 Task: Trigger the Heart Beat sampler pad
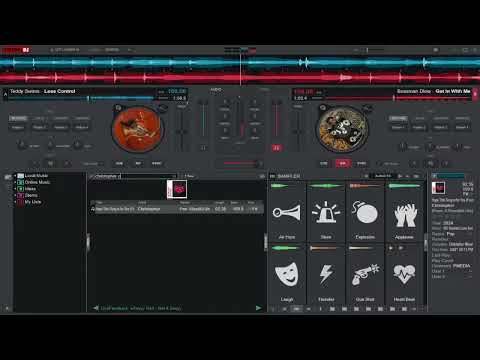tap(404, 274)
